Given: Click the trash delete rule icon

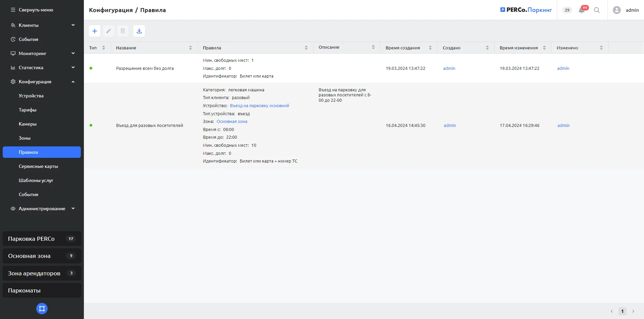Looking at the screenshot, I should pos(123,31).
